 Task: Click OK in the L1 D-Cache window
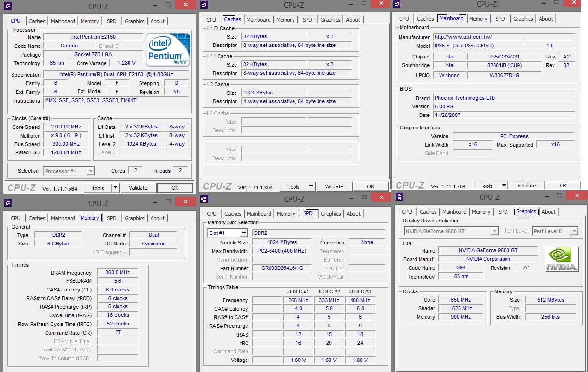pyautogui.click(x=371, y=186)
